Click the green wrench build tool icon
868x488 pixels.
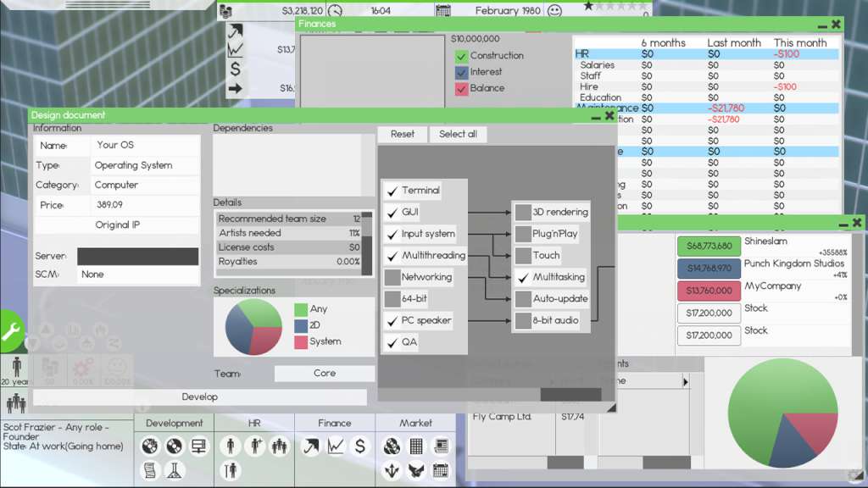click(12, 330)
